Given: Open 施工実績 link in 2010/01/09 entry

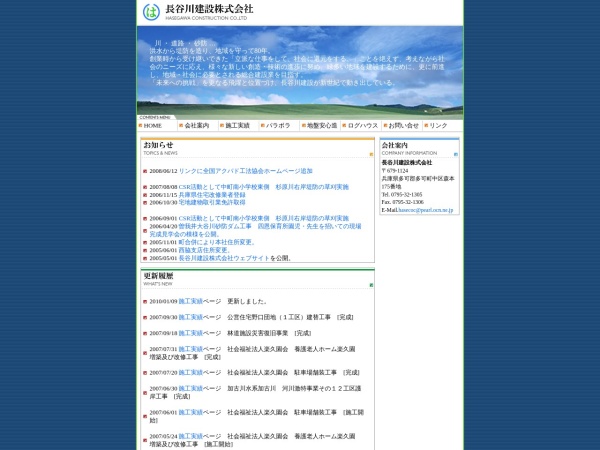Looking at the screenshot, I should pos(191,302).
